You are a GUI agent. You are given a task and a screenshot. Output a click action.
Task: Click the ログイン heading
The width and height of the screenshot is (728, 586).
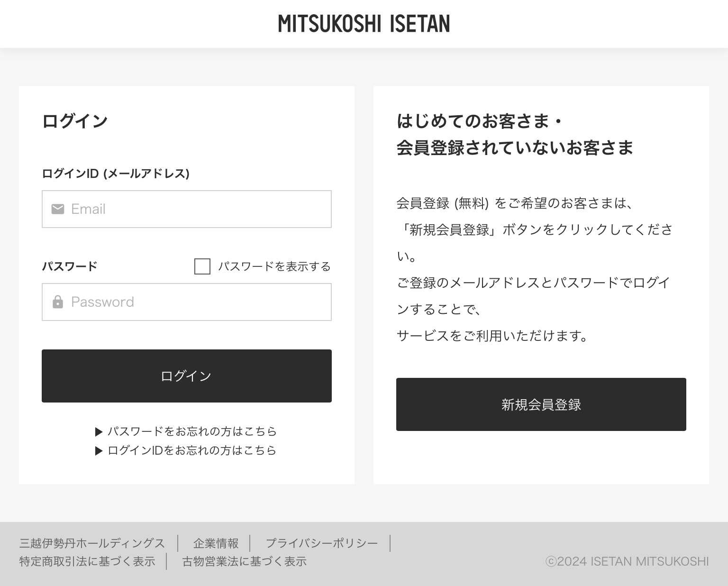pos(75,121)
